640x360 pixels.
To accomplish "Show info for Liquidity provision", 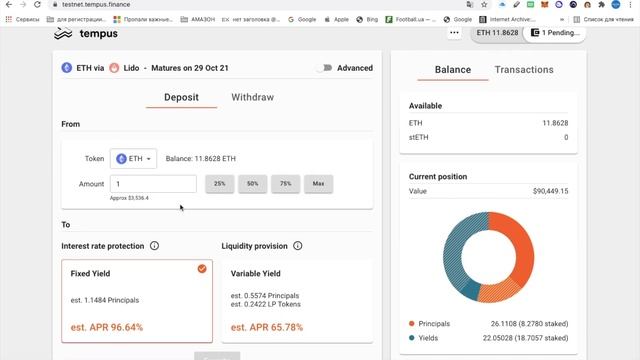I will (x=298, y=246).
